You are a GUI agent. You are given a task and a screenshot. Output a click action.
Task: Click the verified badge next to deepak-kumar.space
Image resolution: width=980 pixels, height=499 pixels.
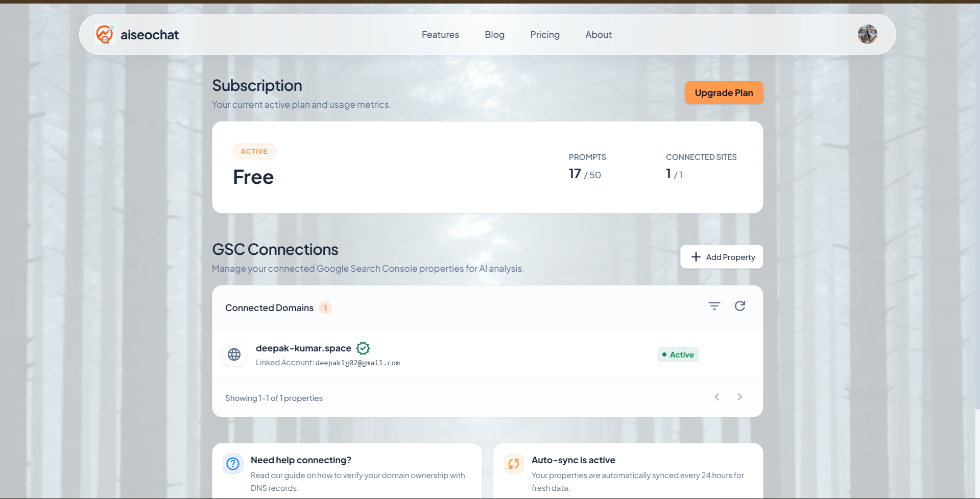click(x=363, y=348)
